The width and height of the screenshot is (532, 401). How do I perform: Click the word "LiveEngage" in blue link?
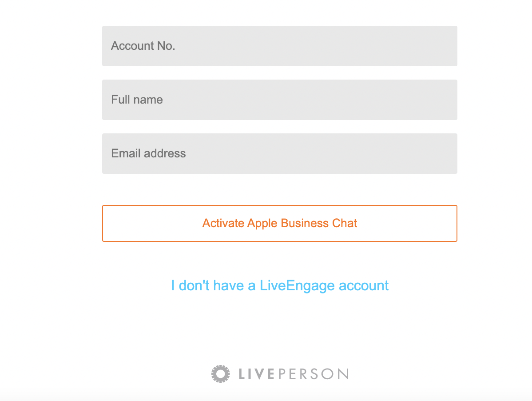coord(297,286)
